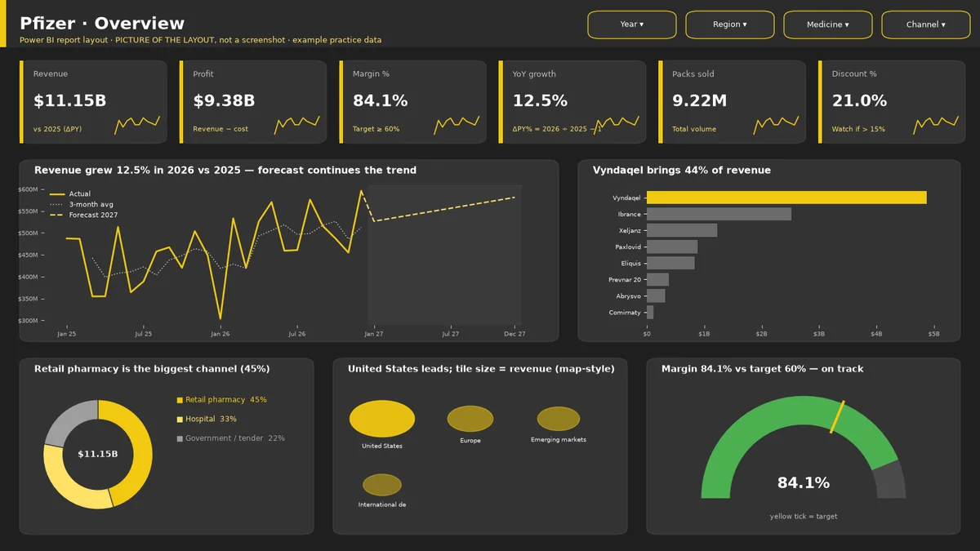Viewport: 980px width, 551px height.
Task: Click the Discount % card sparkline
Action: (x=936, y=124)
